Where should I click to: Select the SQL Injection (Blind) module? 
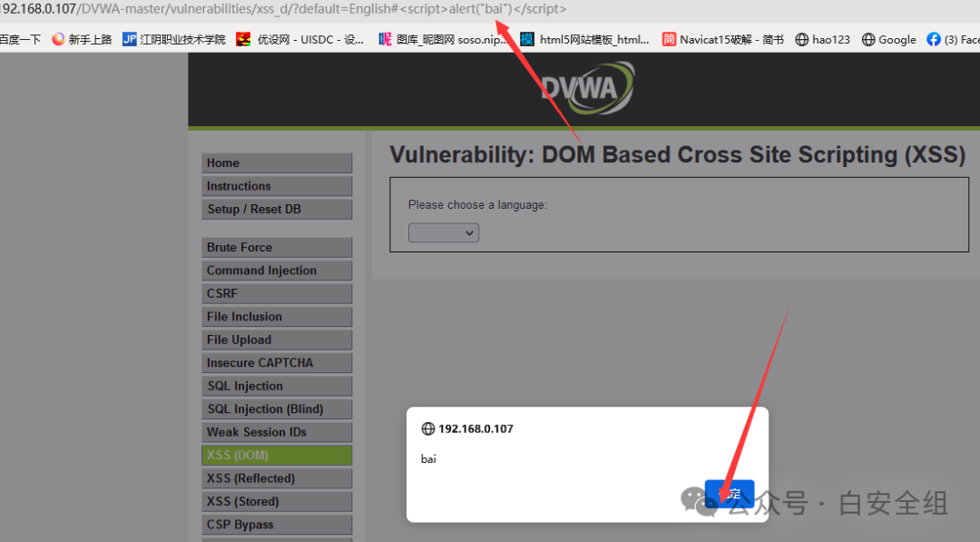pyautogui.click(x=277, y=409)
